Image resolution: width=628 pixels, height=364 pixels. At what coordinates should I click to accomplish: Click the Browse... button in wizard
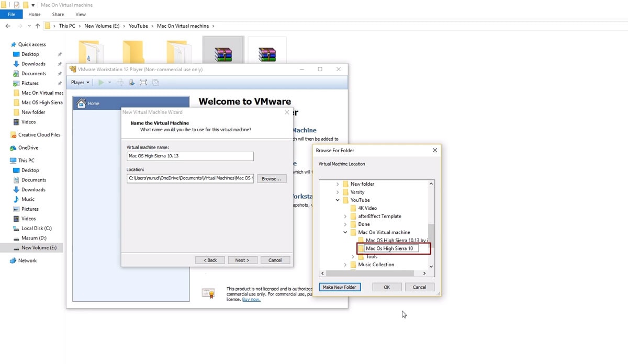(x=272, y=179)
